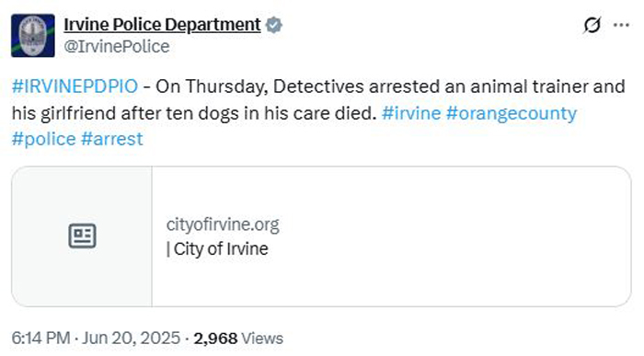
Task: Open the #arrest hashtag
Action: (x=112, y=139)
